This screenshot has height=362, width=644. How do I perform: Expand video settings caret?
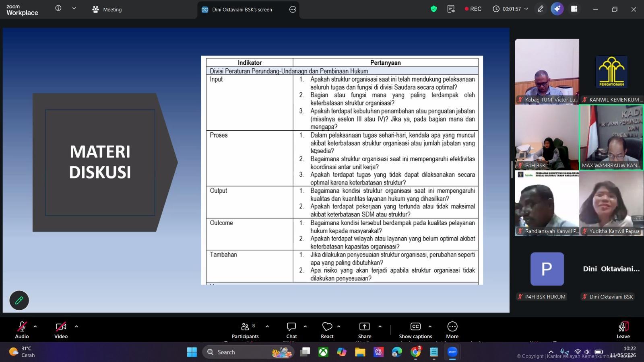[x=76, y=327]
